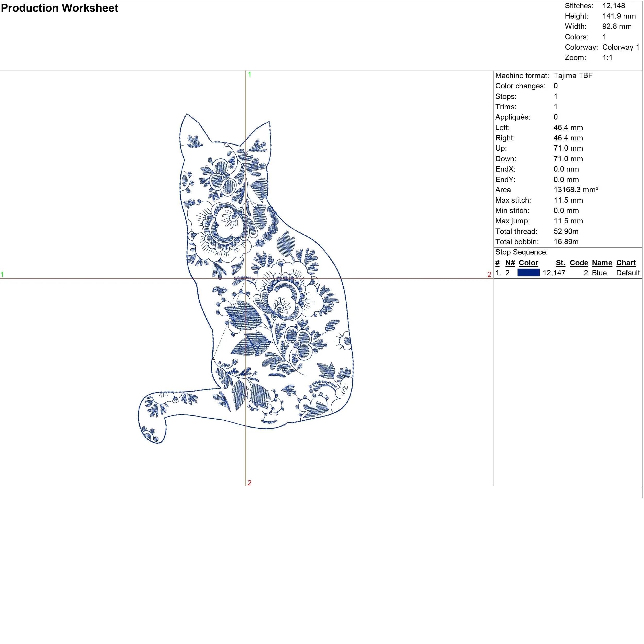Click the red 2 marker at bottom
644x644 pixels.
coord(249,483)
